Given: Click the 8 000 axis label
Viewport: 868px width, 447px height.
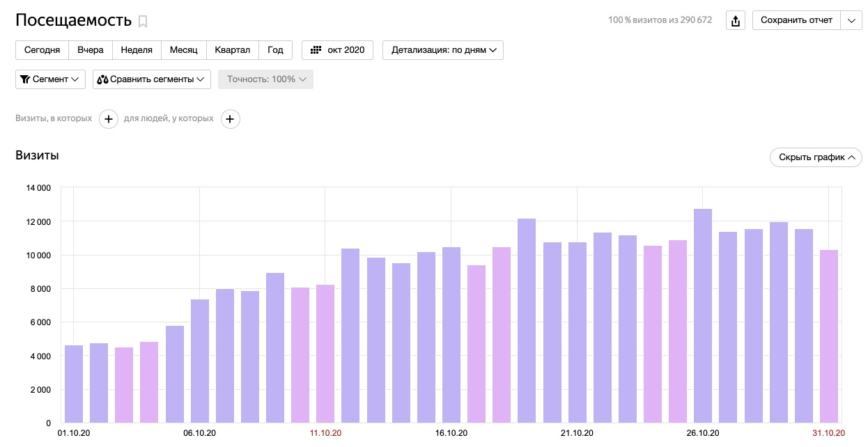Looking at the screenshot, I should tap(40, 289).
